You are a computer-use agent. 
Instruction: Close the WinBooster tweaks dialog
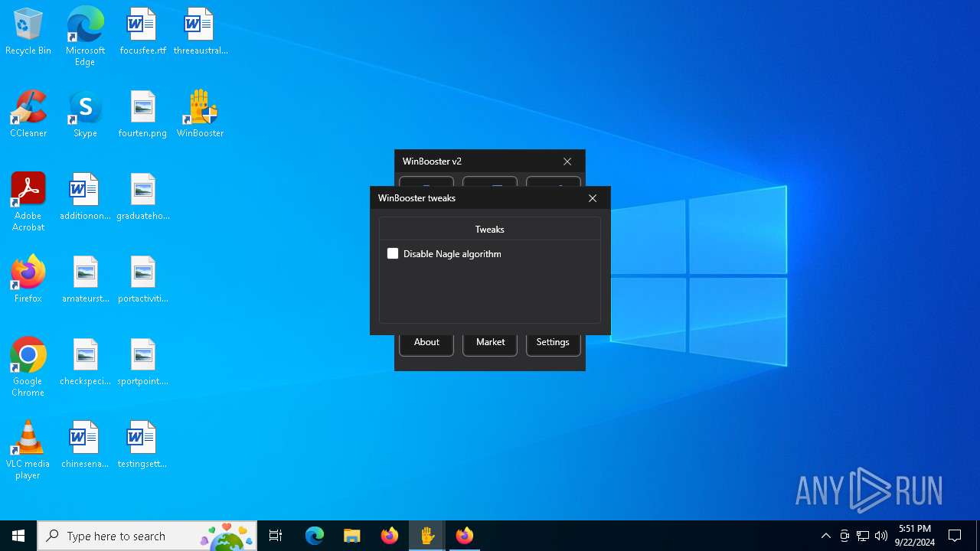point(593,198)
